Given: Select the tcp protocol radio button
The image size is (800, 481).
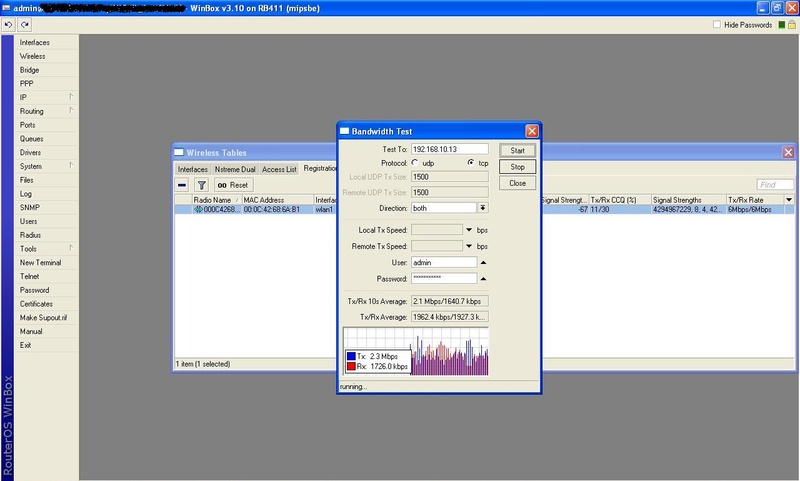Looking at the screenshot, I should pos(470,163).
